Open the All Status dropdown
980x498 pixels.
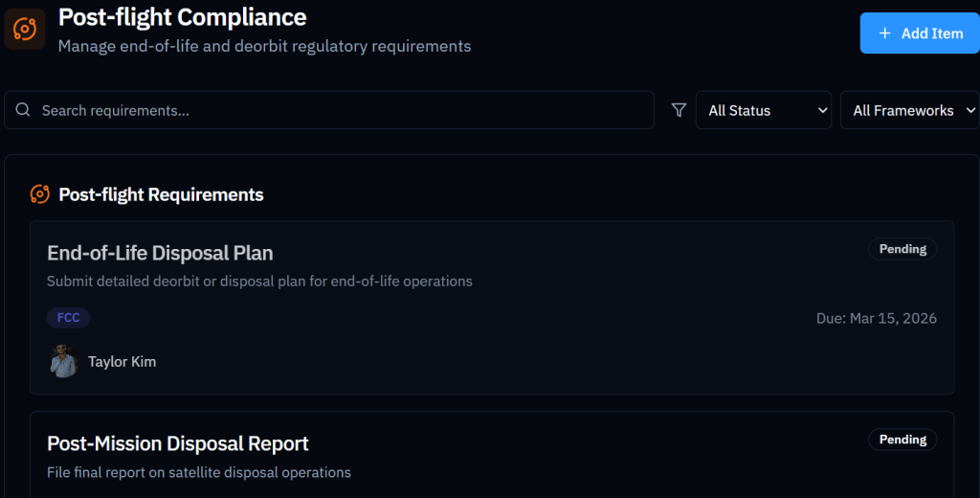point(763,110)
